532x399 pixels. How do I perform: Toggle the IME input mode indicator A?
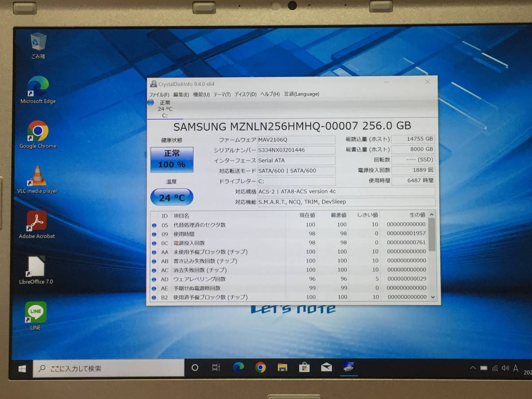pos(516,368)
